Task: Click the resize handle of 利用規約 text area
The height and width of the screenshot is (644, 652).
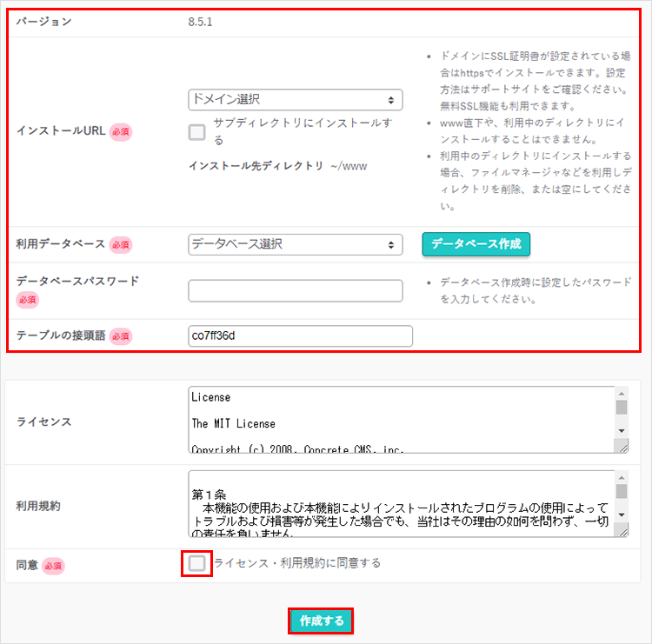Action: (x=622, y=531)
